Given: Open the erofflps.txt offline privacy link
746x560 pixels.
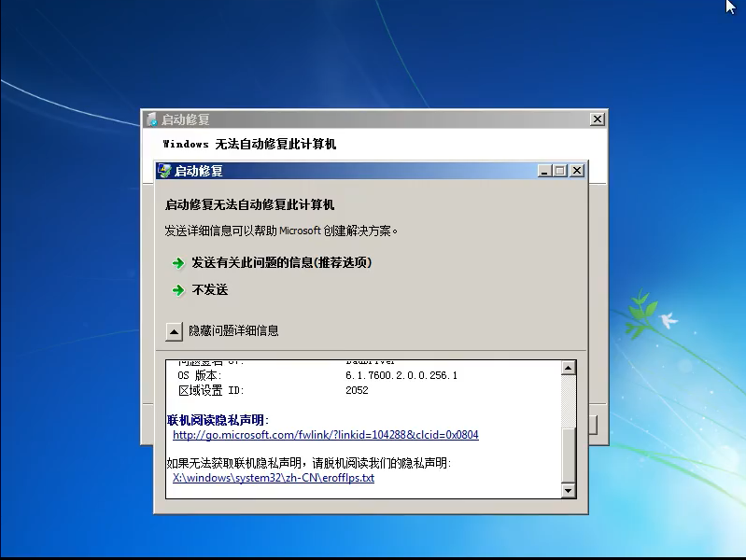Looking at the screenshot, I should pyautogui.click(x=274, y=478).
